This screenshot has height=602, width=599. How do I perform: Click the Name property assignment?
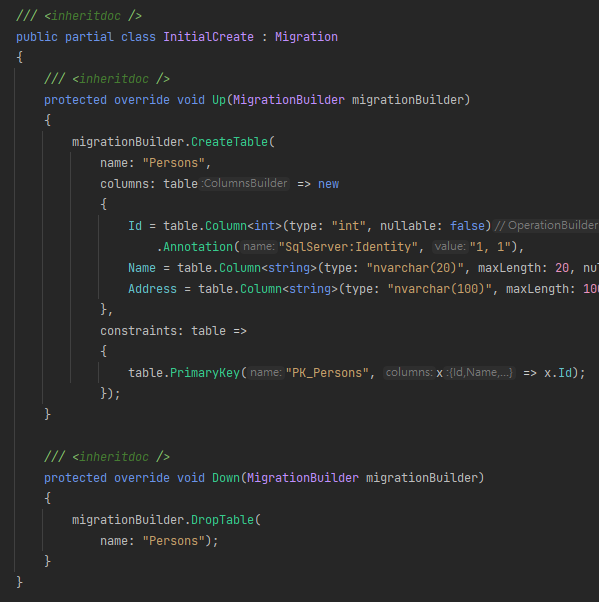coord(142,268)
